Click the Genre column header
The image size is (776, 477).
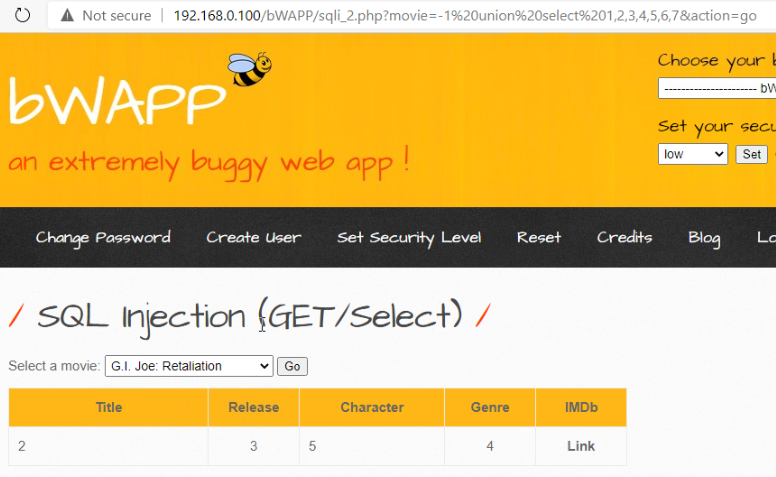[490, 407]
